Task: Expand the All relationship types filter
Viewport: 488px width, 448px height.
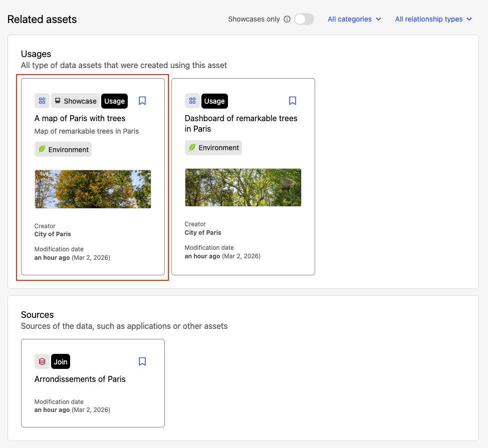Action: click(x=433, y=19)
